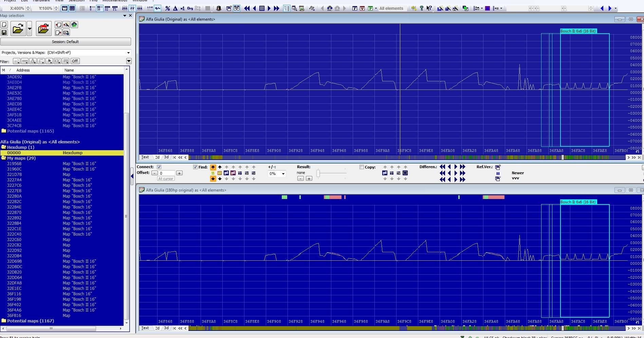Switch values to decimal 255 display
The image size is (644, 338).
coord(125,8)
